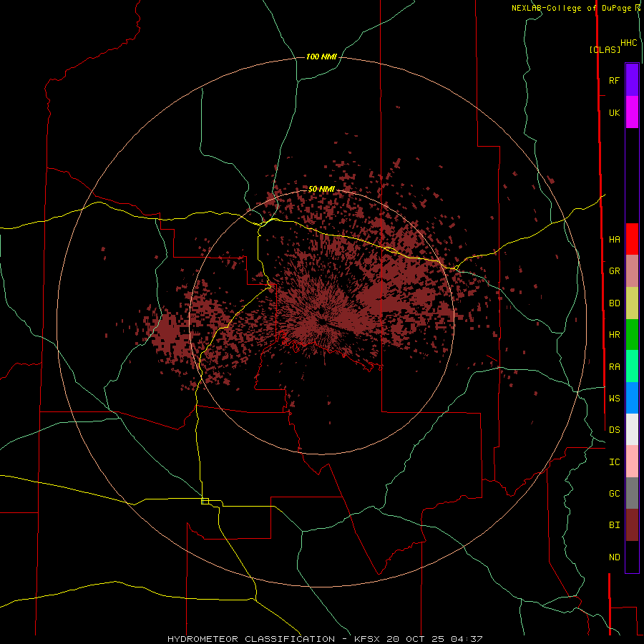
Task: Click the gray GC legend swatch
Action: (x=632, y=493)
